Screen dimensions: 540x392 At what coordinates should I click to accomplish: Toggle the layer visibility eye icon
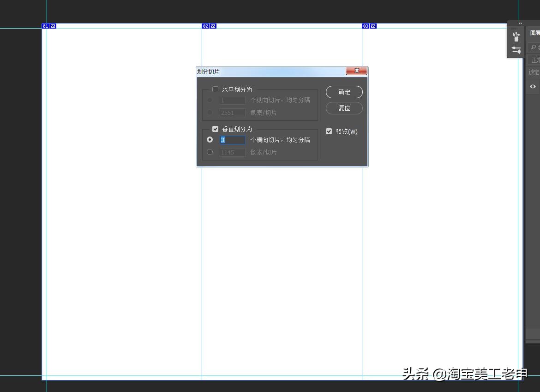[x=532, y=86]
